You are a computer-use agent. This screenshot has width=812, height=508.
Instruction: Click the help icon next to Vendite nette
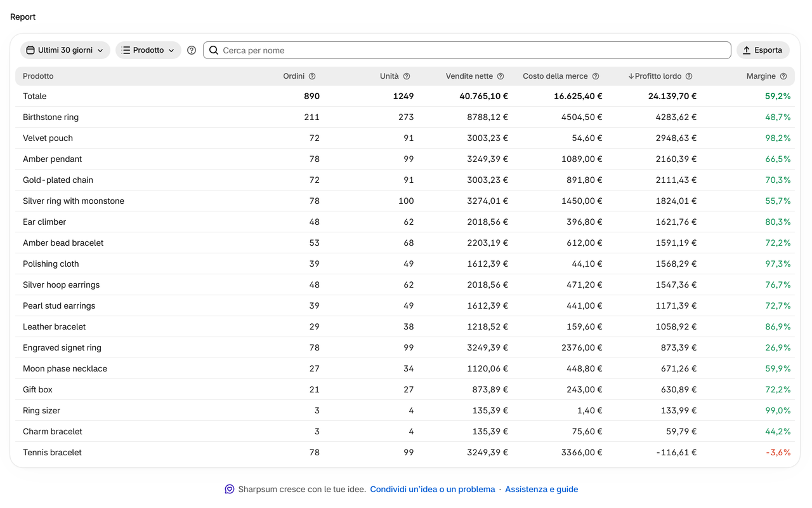(x=501, y=76)
